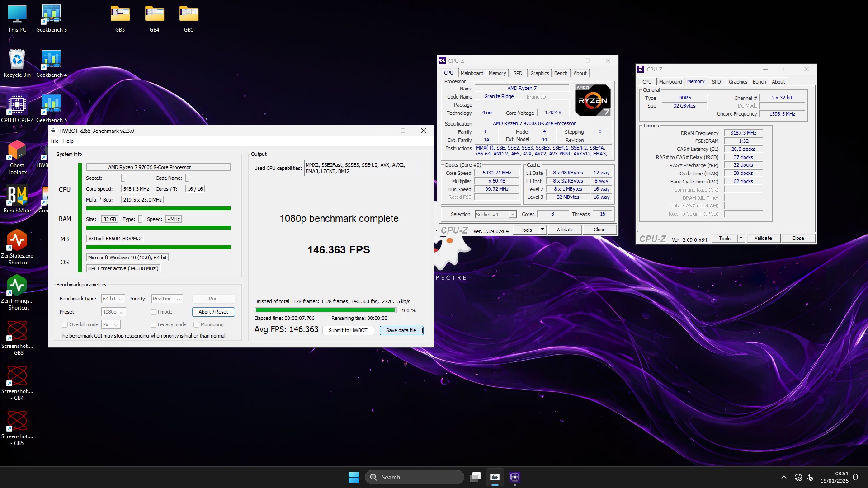
Task: Open network globe tray icon
Action: pyautogui.click(x=798, y=477)
